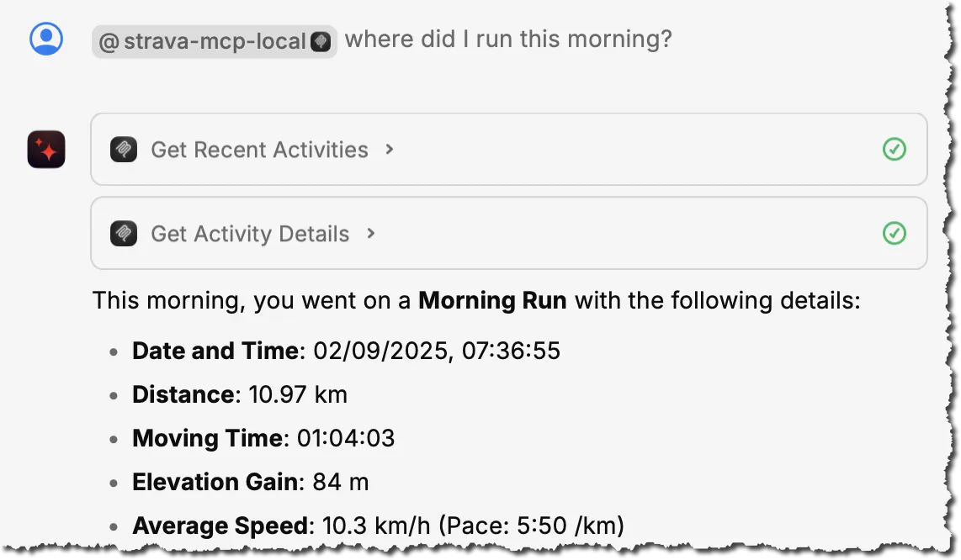The image size is (961, 560).
Task: Expand the Get Recent Activities chevron
Action: [389, 150]
